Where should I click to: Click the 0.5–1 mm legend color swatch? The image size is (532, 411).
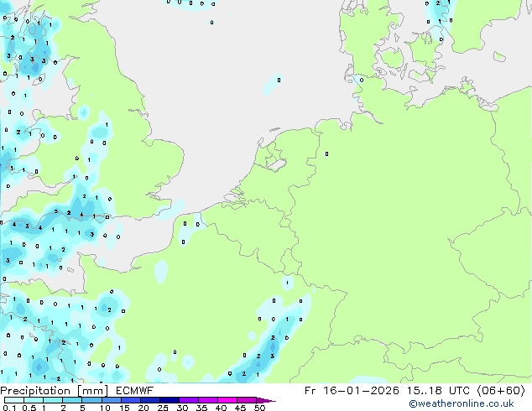click(x=34, y=400)
